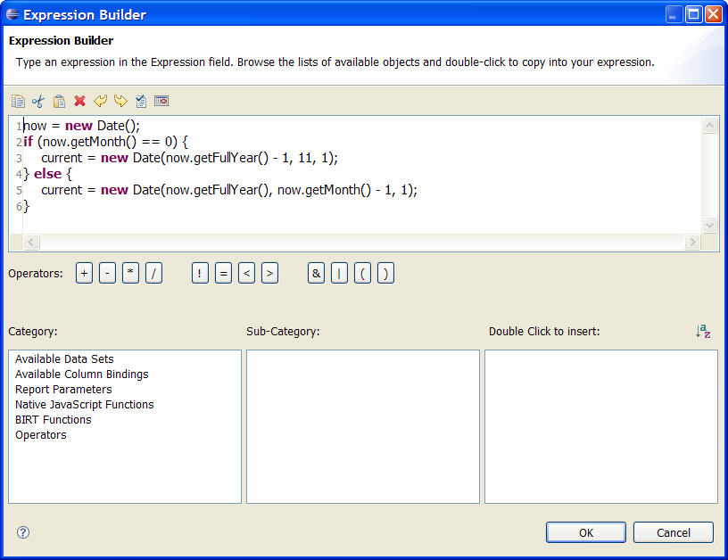Toggle alphabetical sorting with the a-z icon
The image size is (728, 560).
[x=703, y=331]
